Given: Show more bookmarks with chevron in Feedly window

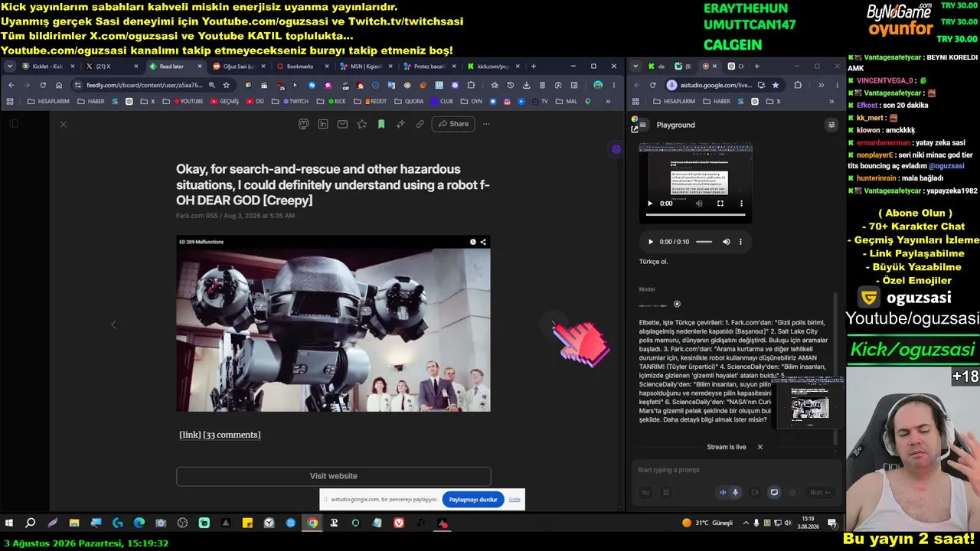Looking at the screenshot, I should [608, 101].
